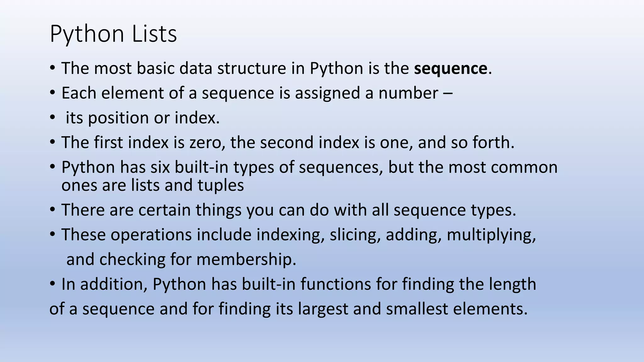Click the text 'and checking for membership.'
Image resolution: width=644 pixels, height=362 pixels.
181,260
